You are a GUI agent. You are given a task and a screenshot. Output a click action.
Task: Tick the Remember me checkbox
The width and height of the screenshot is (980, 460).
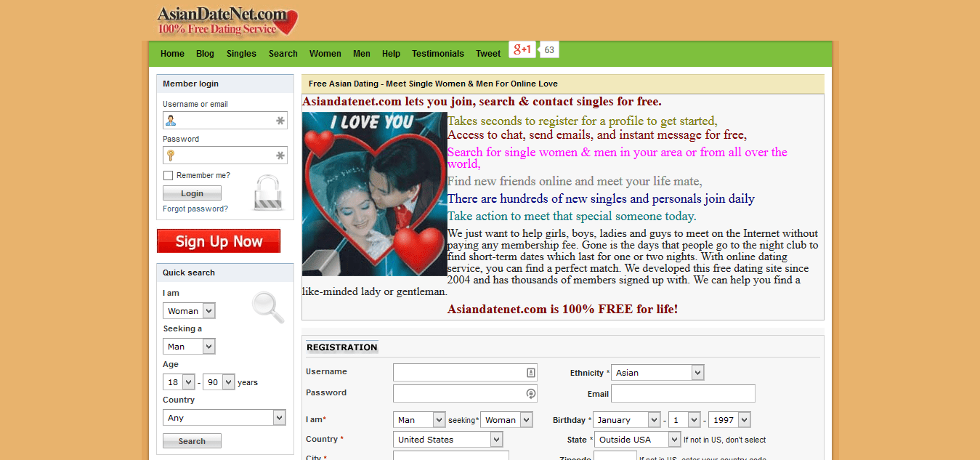pyautogui.click(x=168, y=175)
